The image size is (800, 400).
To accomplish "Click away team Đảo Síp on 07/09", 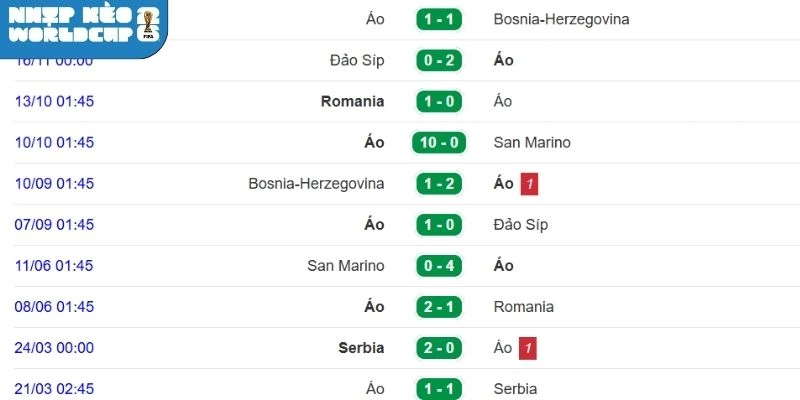I will 521,224.
